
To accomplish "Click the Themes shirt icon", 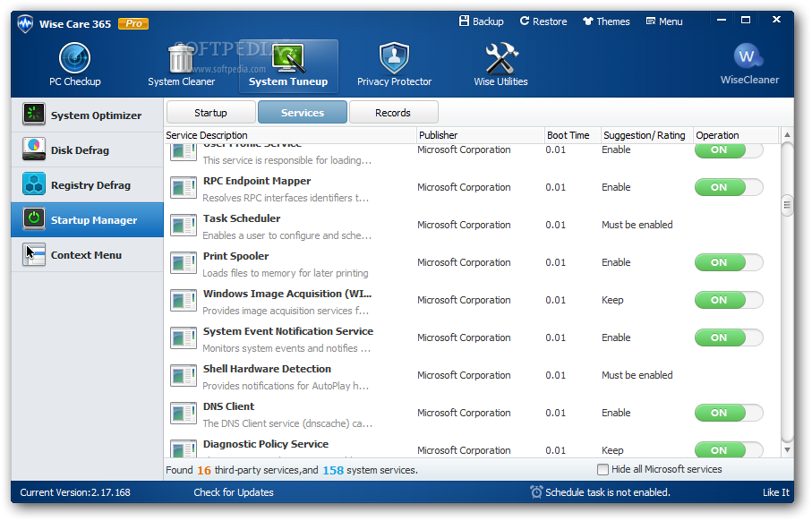I will 588,21.
